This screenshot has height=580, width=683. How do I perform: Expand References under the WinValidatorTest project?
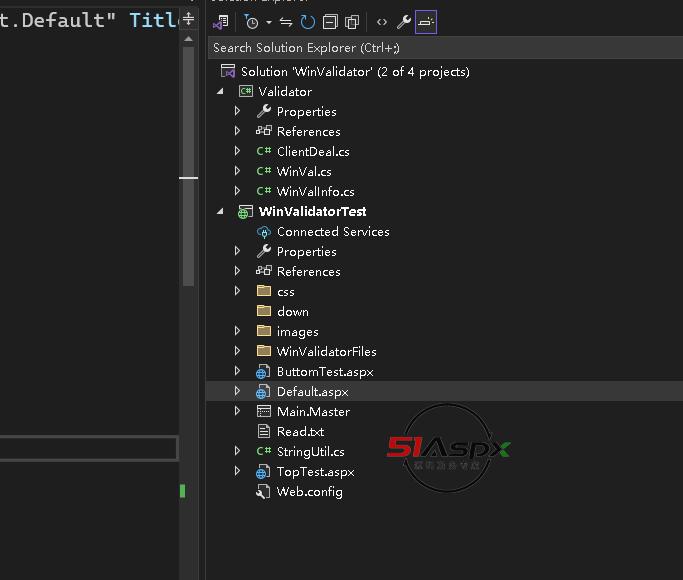[x=237, y=272]
